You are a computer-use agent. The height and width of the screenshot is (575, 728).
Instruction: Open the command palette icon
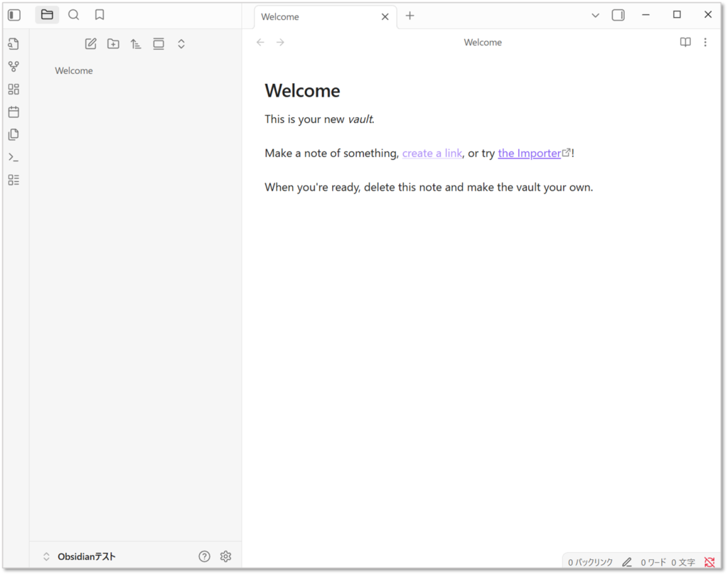coord(14,157)
